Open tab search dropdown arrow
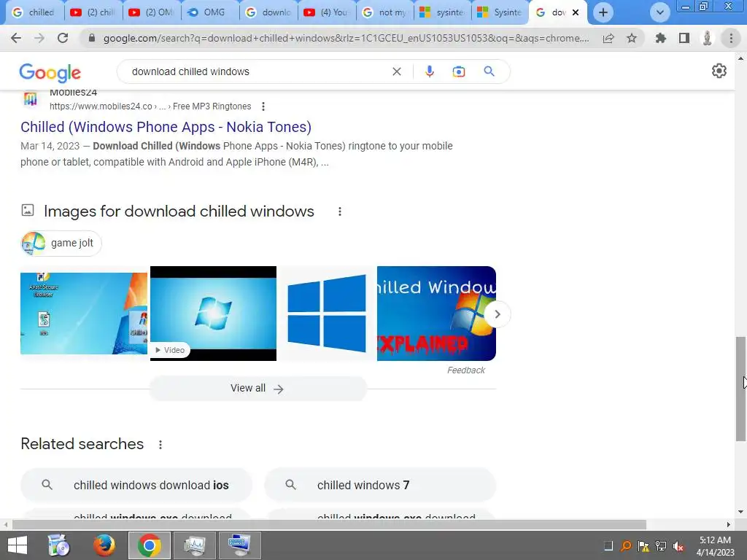This screenshot has width=747, height=560. tap(659, 12)
